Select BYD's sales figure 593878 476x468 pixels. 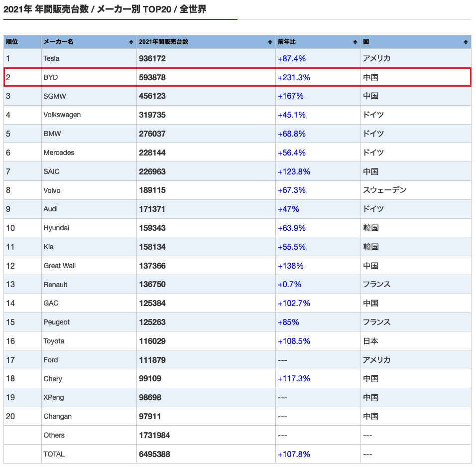(x=152, y=77)
